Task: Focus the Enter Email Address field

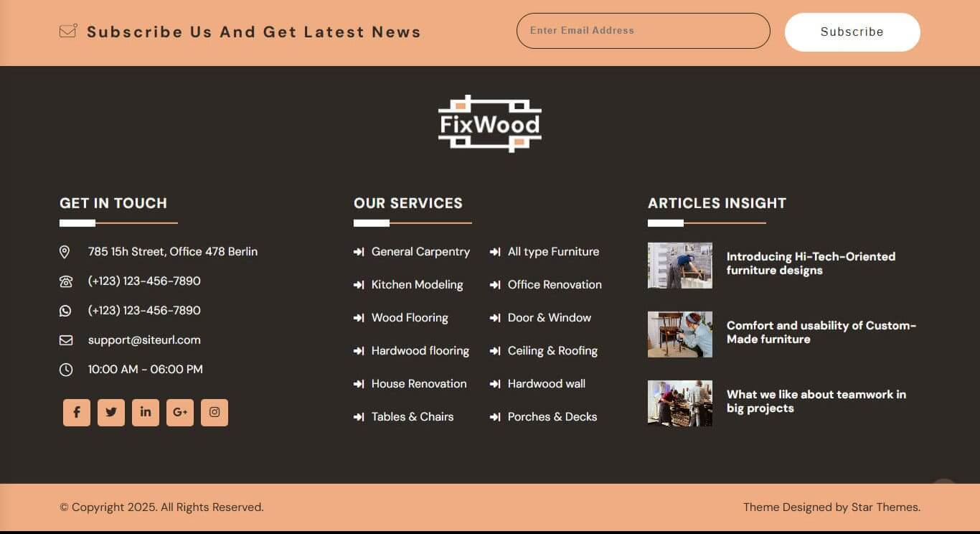Action: [x=643, y=31]
